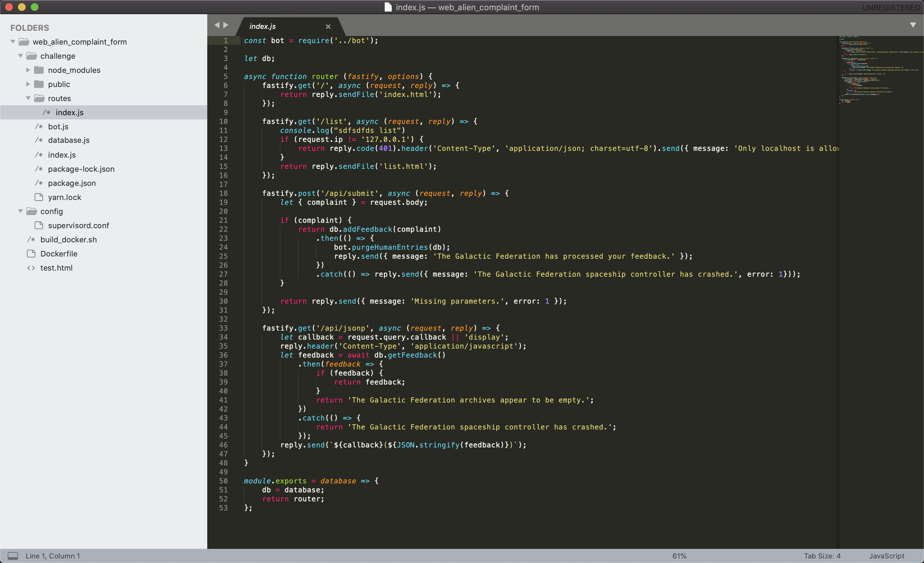Click the forward navigation arrow beside tabs

pyautogui.click(x=226, y=25)
